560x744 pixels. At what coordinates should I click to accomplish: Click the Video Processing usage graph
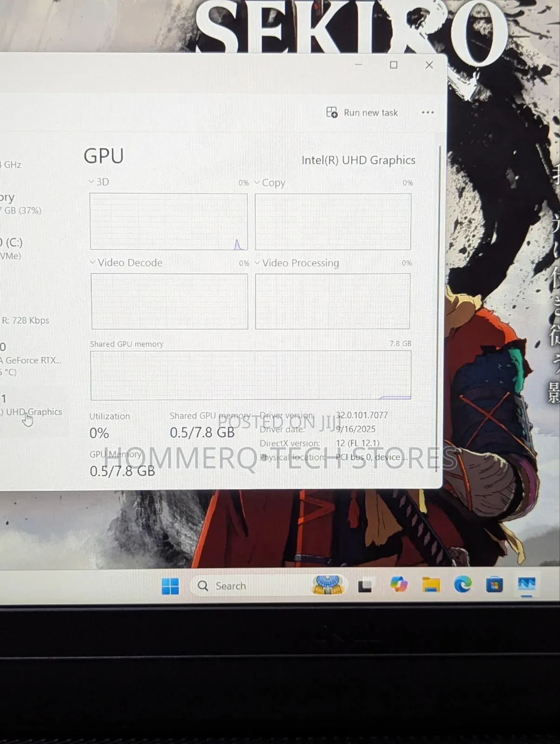(x=333, y=301)
